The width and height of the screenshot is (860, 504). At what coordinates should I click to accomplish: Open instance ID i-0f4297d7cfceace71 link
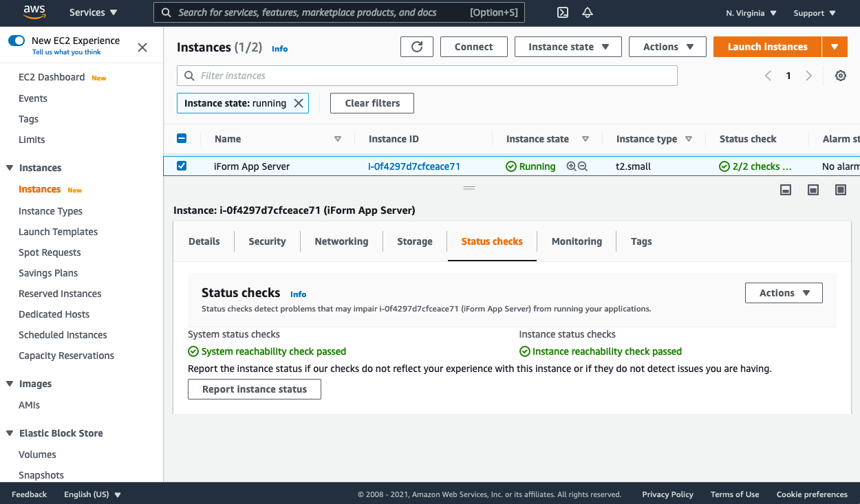coord(414,166)
